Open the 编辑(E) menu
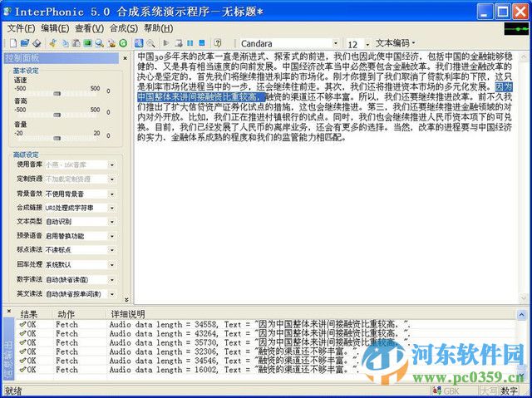The height and width of the screenshot is (398, 532). click(x=55, y=28)
